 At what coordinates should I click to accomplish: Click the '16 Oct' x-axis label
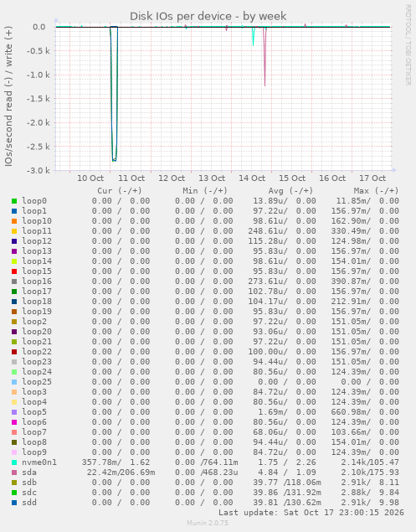[x=332, y=178]
